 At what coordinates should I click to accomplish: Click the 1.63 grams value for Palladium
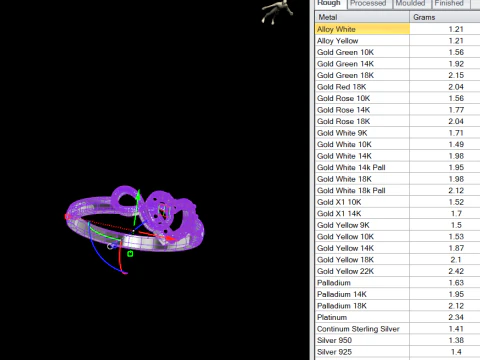point(456,283)
